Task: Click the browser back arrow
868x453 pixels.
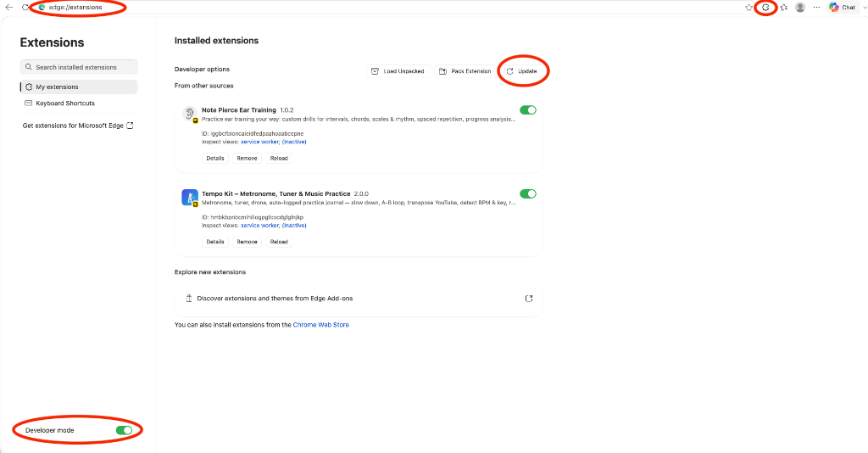Action: click(x=8, y=7)
